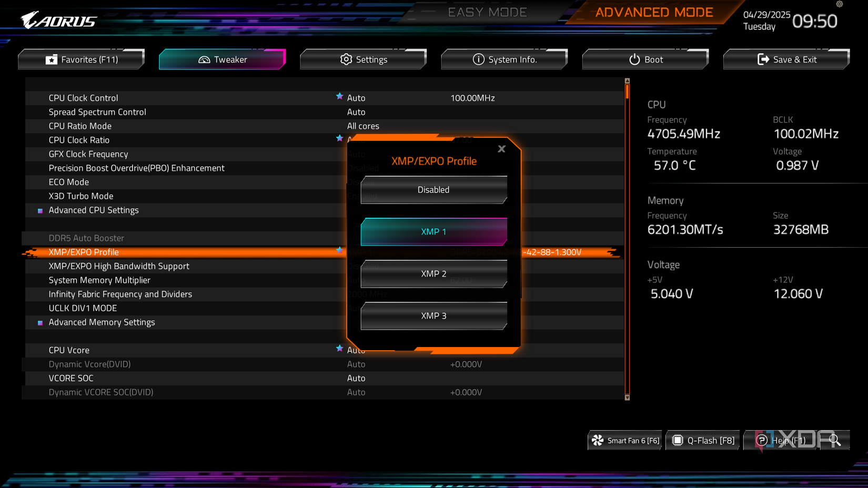
Task: Switch to the Settings tab
Action: [x=363, y=59]
